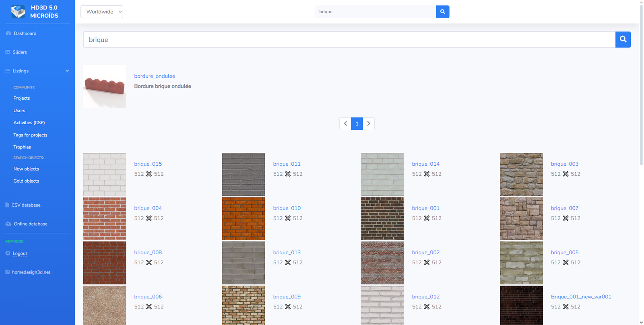Open the Worldwide region dropdown
Viewport: 644px width, 325px height.
click(x=102, y=12)
